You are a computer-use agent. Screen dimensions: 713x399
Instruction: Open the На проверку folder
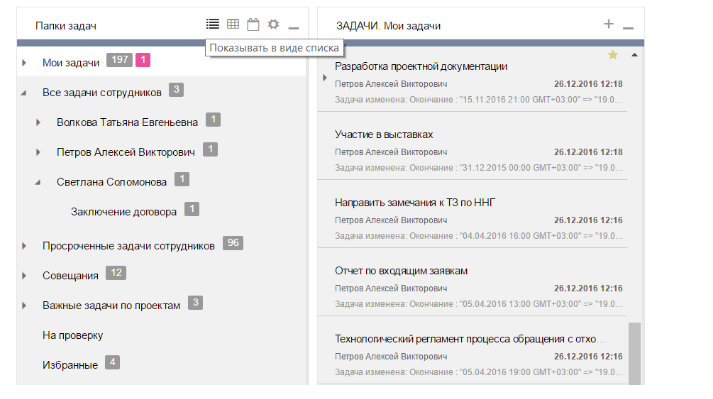[x=73, y=335]
